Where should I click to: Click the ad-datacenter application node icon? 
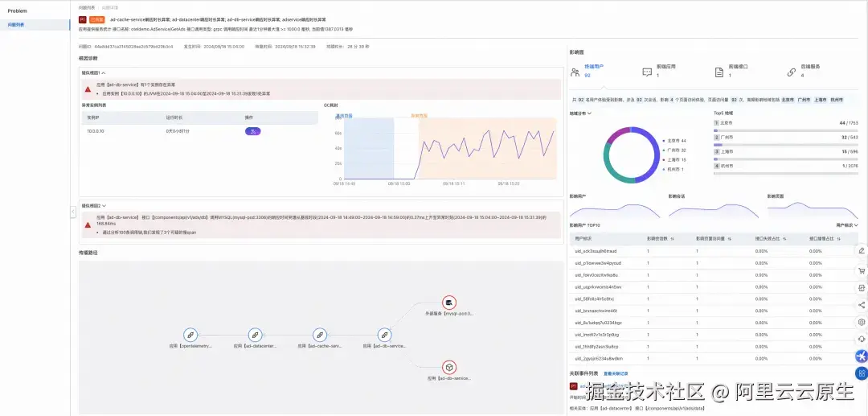coord(255,335)
